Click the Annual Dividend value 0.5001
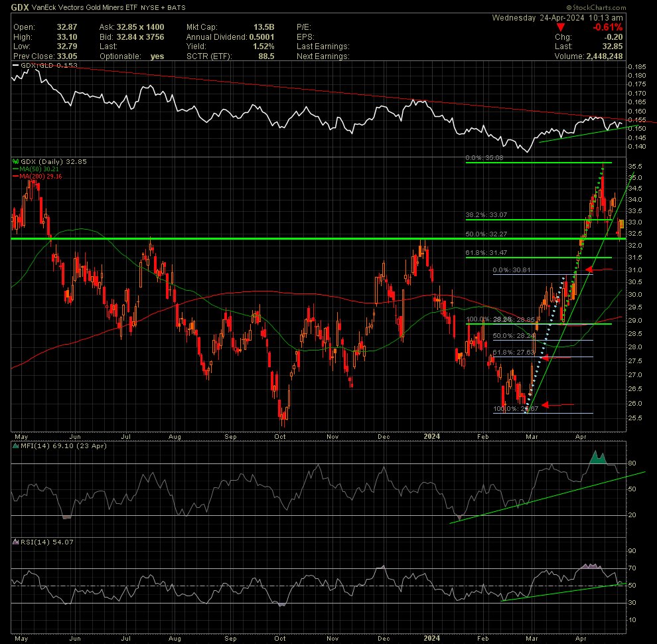Viewport: 657px width, 644px height. tap(262, 37)
